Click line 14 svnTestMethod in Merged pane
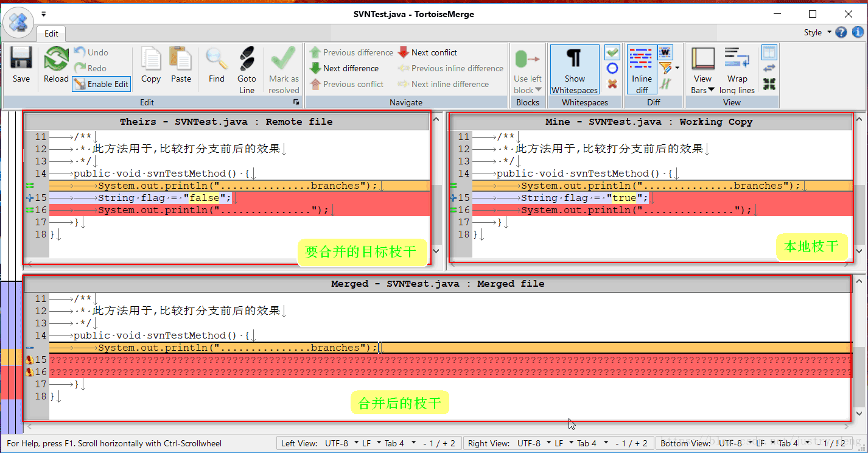The image size is (868, 453). (x=450, y=335)
